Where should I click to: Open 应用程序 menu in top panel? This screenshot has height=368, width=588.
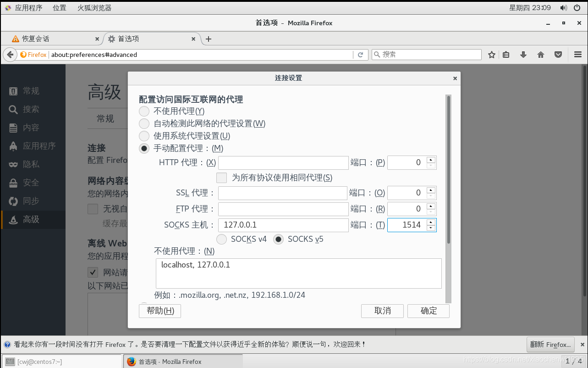pyautogui.click(x=23, y=8)
